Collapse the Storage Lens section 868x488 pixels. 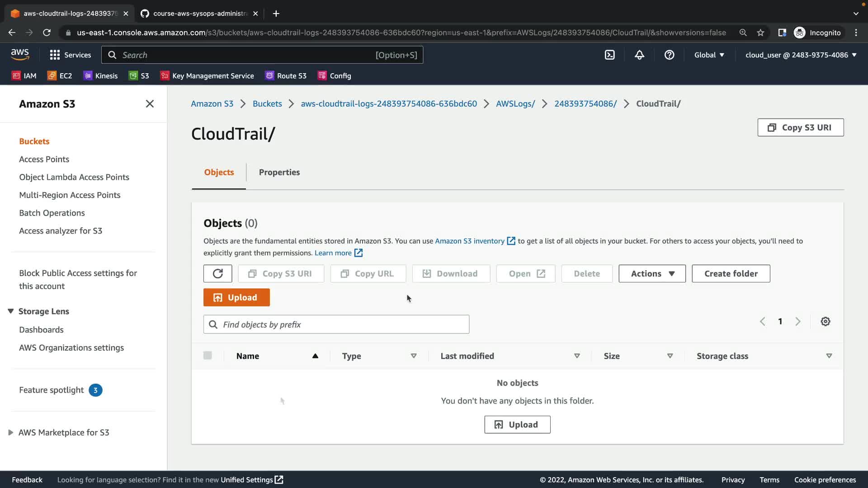(11, 311)
